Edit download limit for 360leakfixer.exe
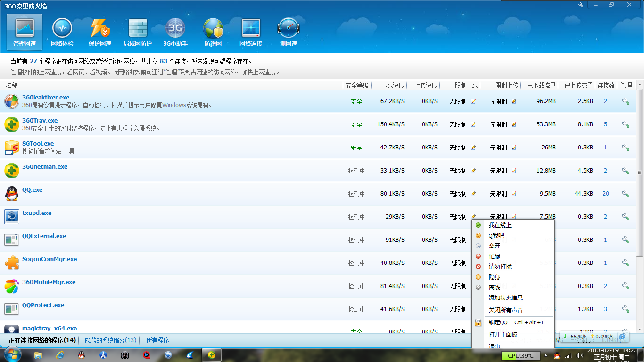 [473, 101]
